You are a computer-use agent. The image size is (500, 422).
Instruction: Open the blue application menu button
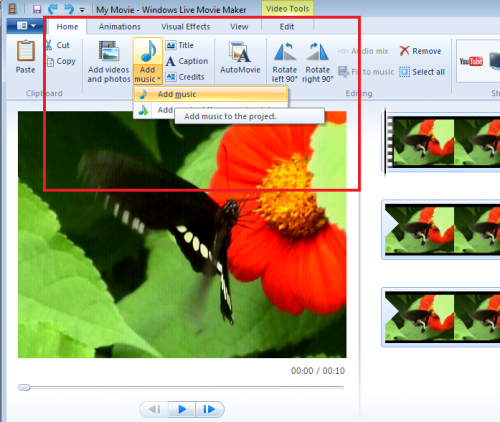coord(25,26)
